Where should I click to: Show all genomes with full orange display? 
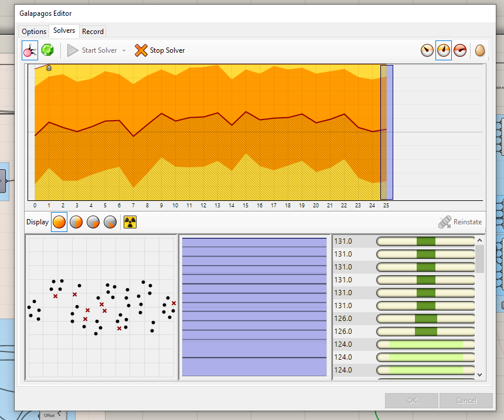click(59, 223)
